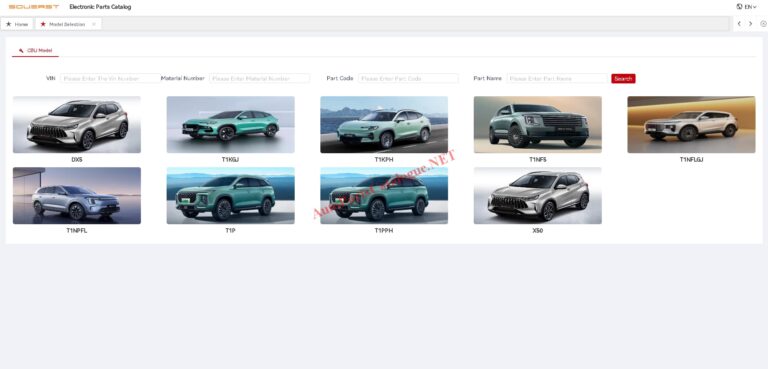
Task: Open the T1KPH model thumbnail
Action: [x=384, y=124]
